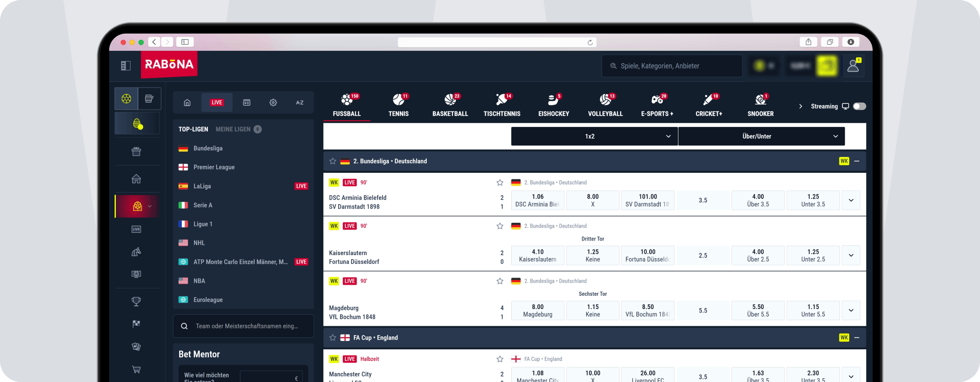Screen dimensions: 980x382
Task: Switch to the Tischtennis tab
Action: click(x=502, y=105)
